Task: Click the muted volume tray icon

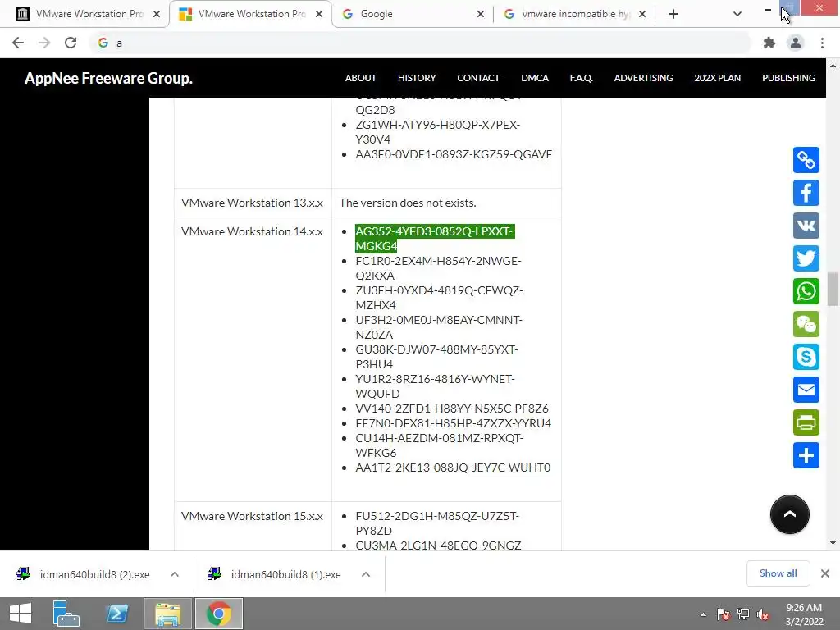Action: 763,614
